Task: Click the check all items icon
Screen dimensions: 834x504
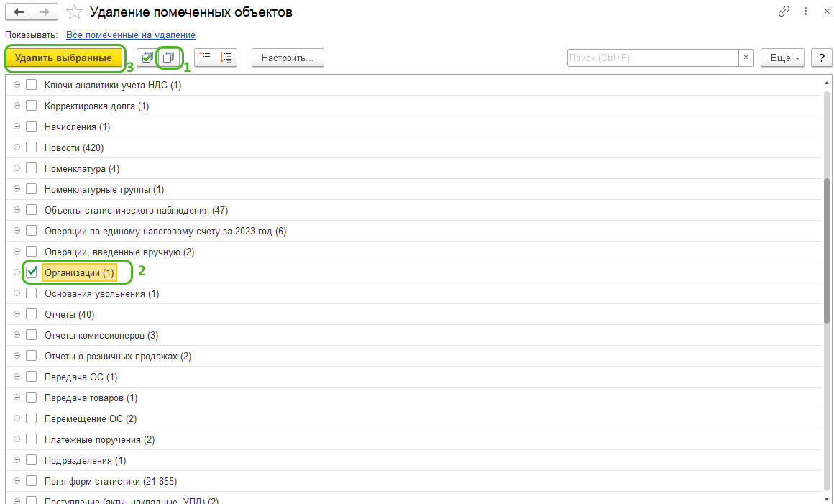Action: click(x=147, y=58)
